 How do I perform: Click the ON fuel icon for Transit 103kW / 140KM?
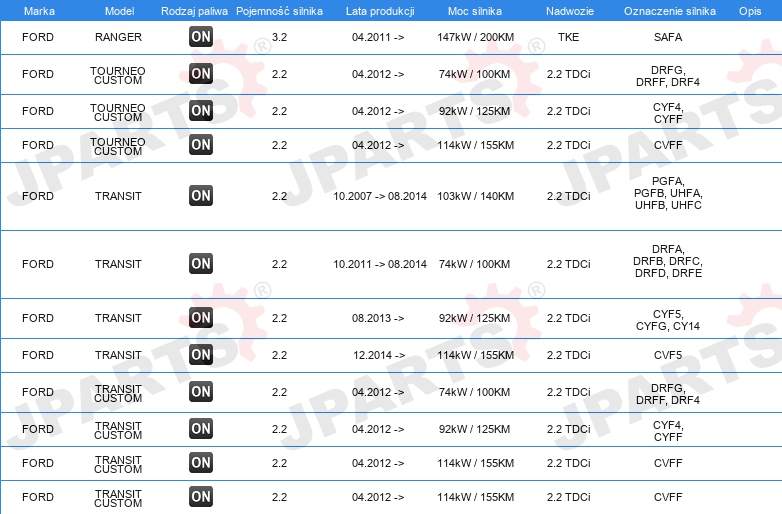201,195
